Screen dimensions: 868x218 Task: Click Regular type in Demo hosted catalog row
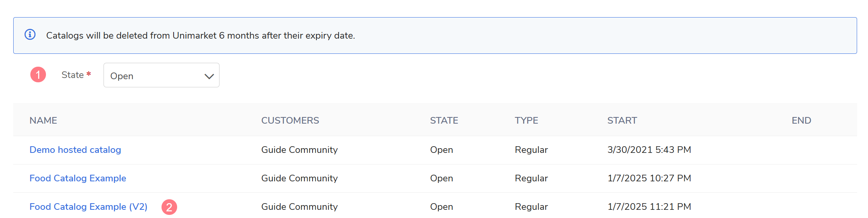pyautogui.click(x=531, y=150)
